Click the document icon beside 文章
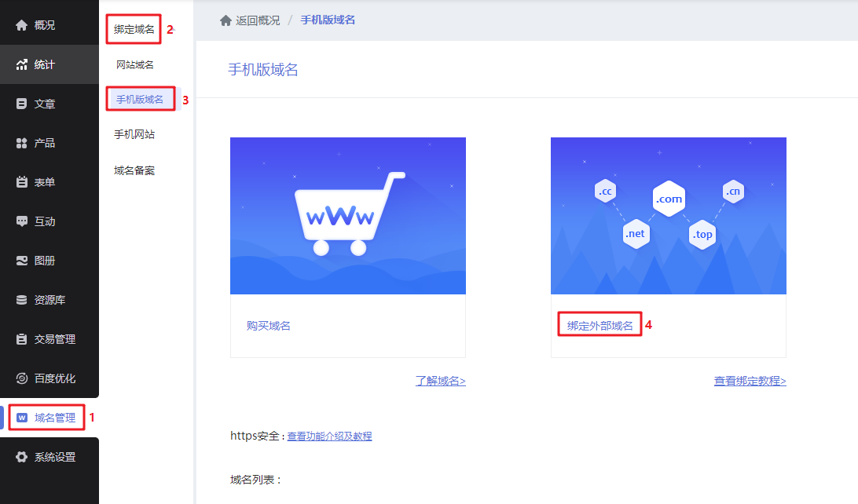858x504 pixels. 21,104
